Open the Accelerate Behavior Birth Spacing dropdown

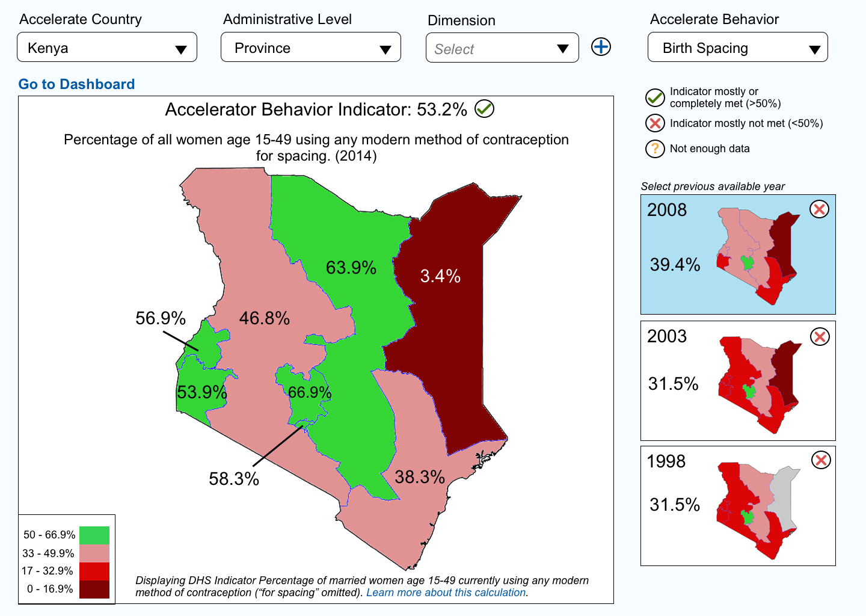(x=738, y=48)
